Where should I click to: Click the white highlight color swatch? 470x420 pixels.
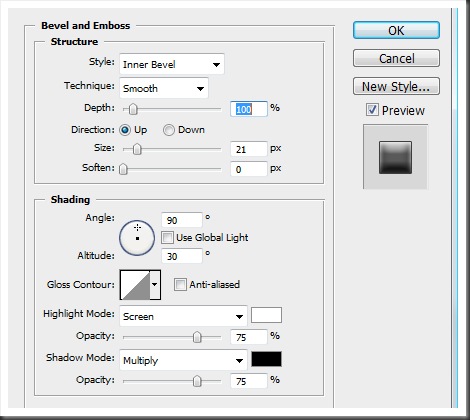(266, 315)
